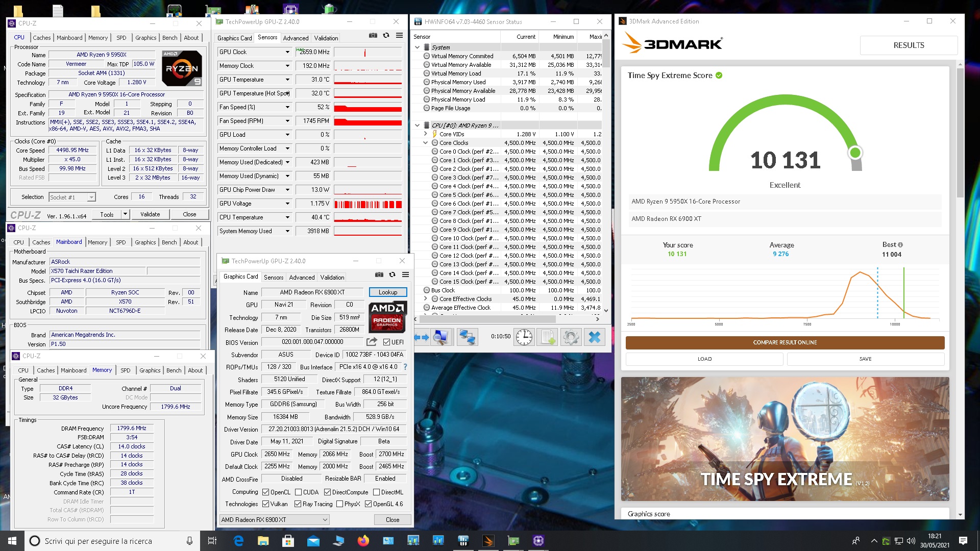Click HWiNFO logging sheet with plus icon

[548, 337]
